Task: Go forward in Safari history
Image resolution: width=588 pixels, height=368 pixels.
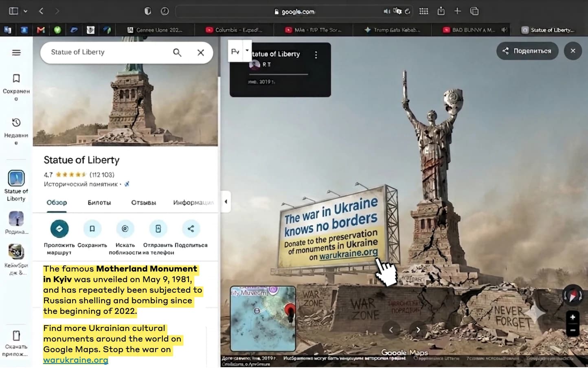Action: [57, 11]
